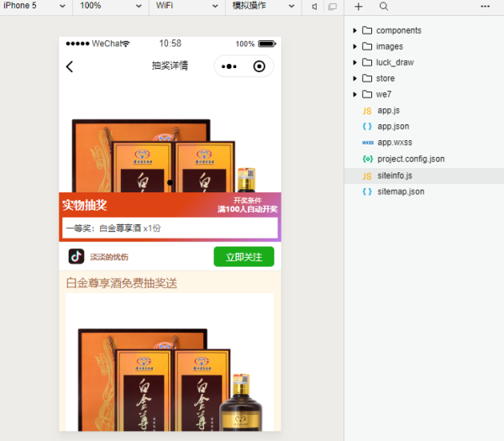Tap the mini program three-dot menu capsule
Image resolution: width=504 pixels, height=441 pixels.
229,66
